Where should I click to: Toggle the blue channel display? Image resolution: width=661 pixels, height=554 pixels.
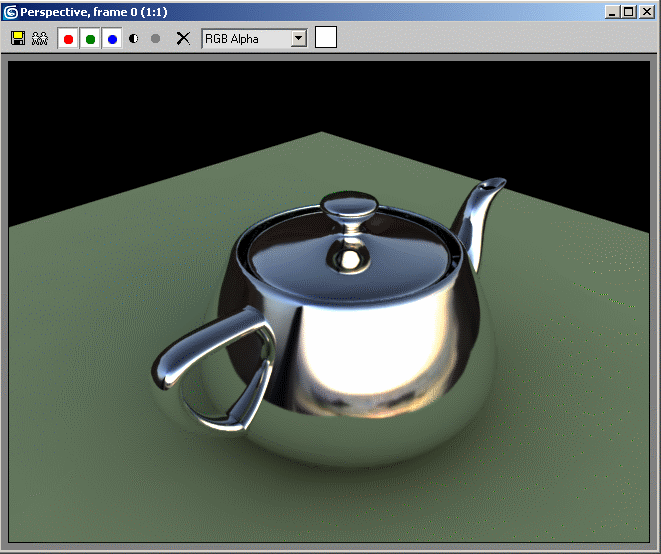click(112, 39)
